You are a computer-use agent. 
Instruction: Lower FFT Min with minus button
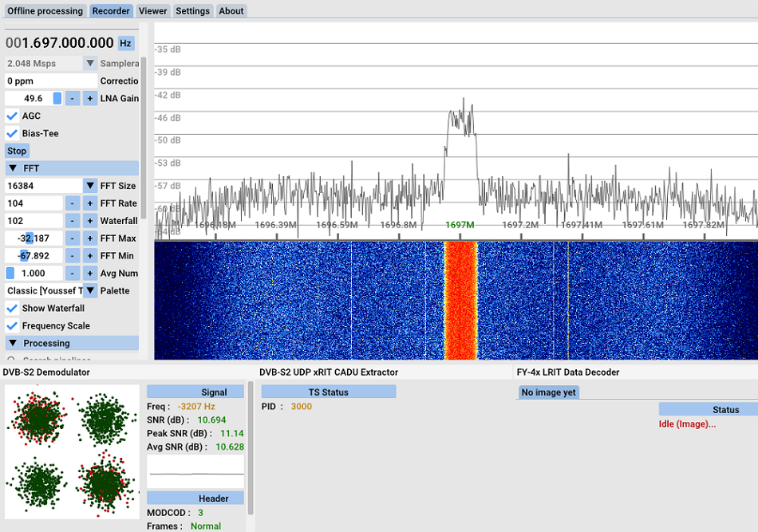72,256
